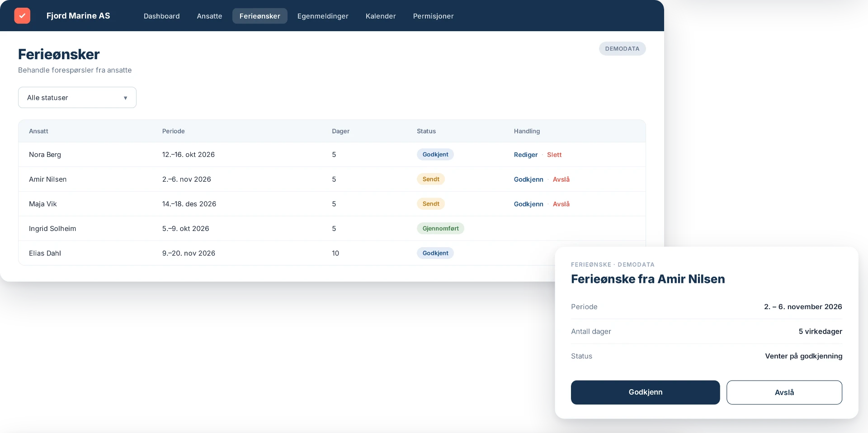Screen dimensions: 868x433
Task: Click the Sendt status for Amir Nilsen
Action: pyautogui.click(x=431, y=179)
